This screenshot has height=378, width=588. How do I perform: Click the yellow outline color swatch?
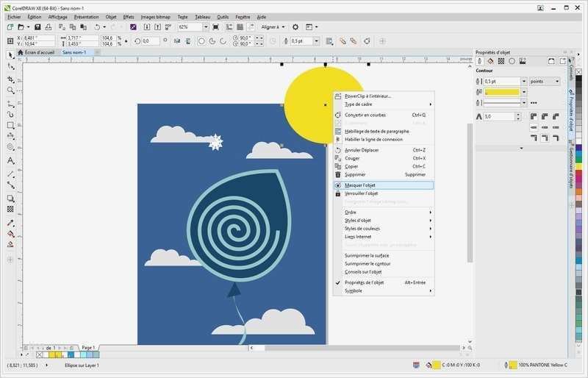tap(501, 93)
